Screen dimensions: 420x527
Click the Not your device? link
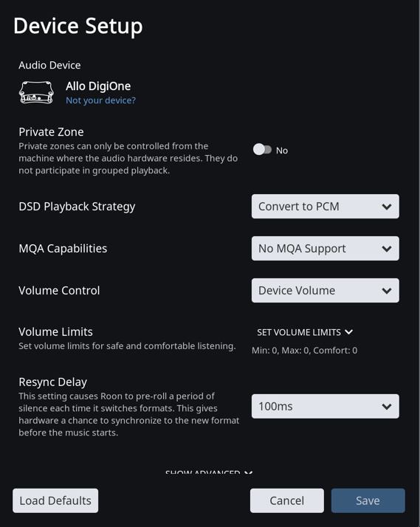101,100
